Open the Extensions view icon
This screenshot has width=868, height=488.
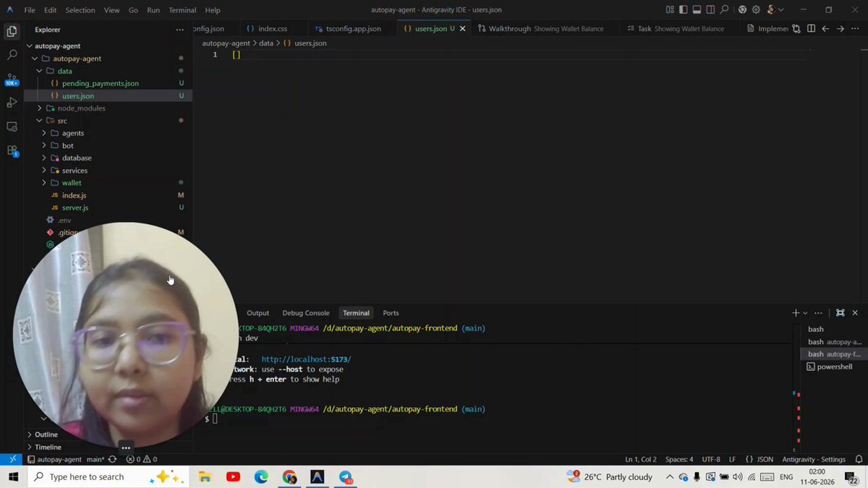12,150
